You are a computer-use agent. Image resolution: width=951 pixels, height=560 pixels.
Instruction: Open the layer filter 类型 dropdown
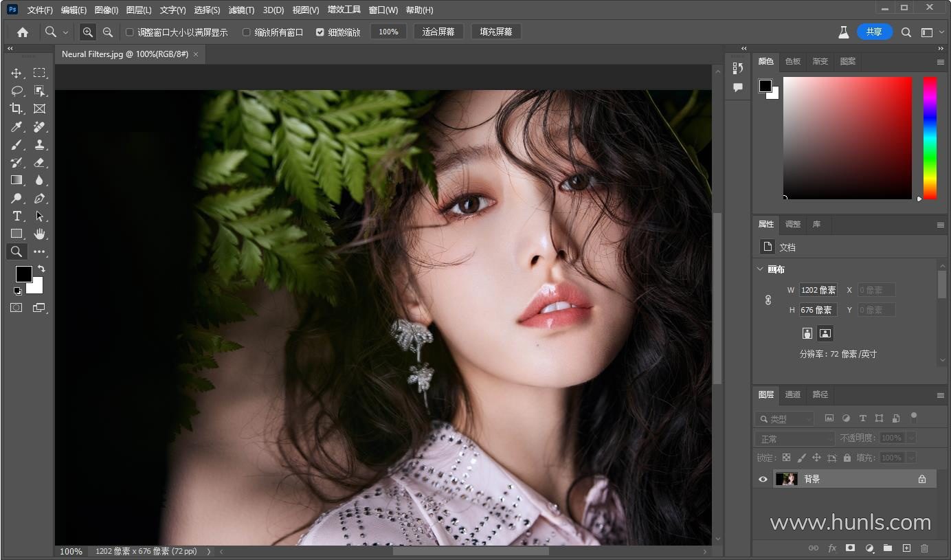point(784,418)
